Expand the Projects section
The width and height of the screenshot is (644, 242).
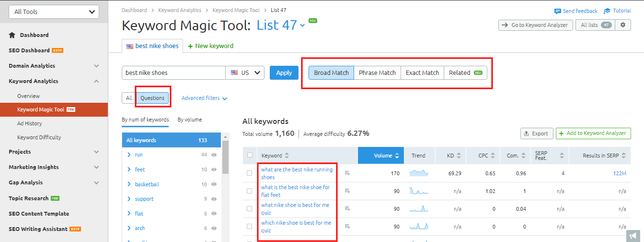tap(96, 152)
